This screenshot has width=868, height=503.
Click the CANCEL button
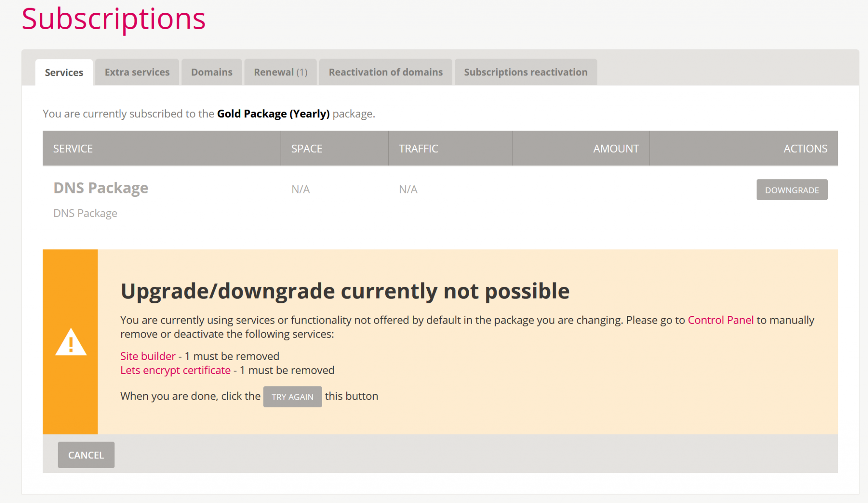86,455
